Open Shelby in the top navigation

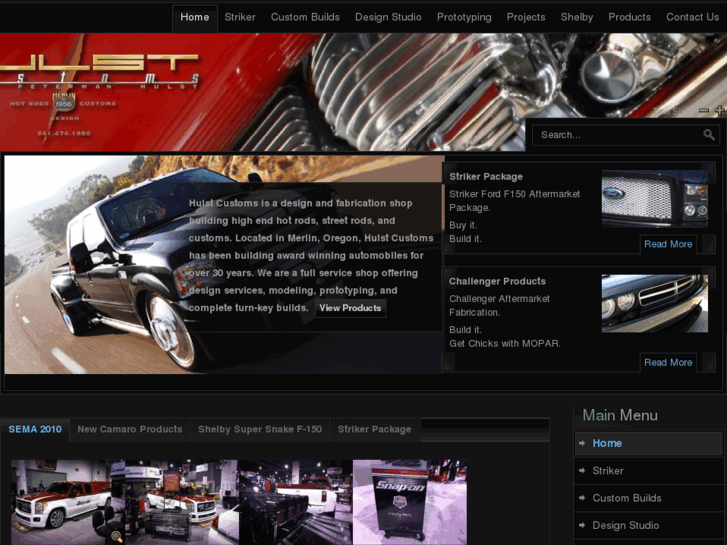pos(577,18)
